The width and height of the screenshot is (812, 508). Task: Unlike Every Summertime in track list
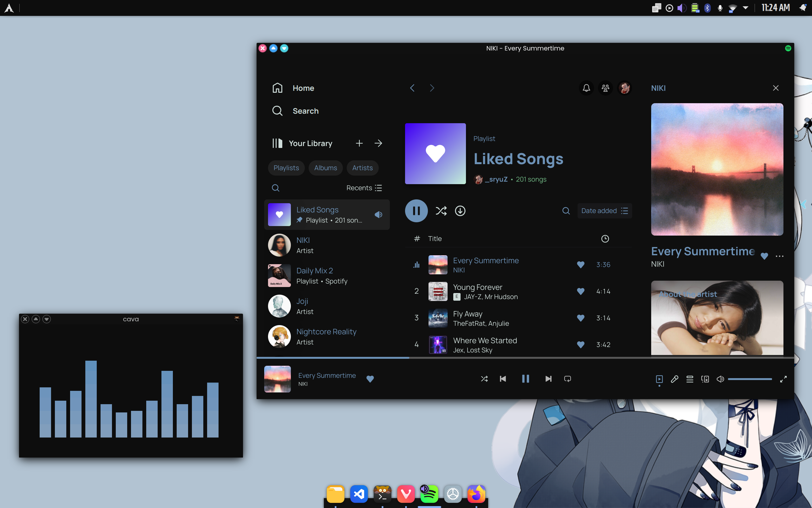coord(580,265)
